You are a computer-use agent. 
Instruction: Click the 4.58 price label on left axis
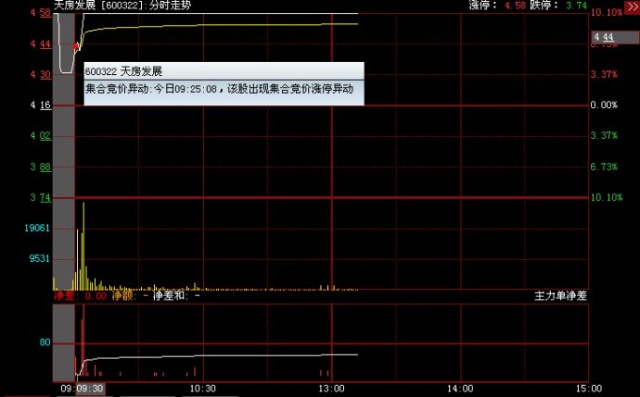[x=40, y=13]
